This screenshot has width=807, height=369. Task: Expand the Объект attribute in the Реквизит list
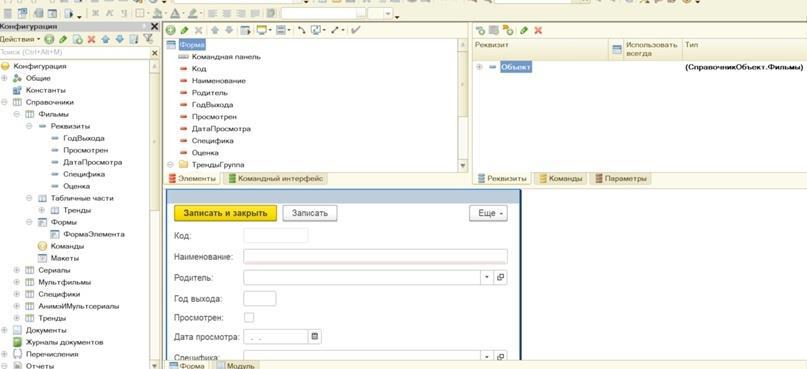click(479, 67)
